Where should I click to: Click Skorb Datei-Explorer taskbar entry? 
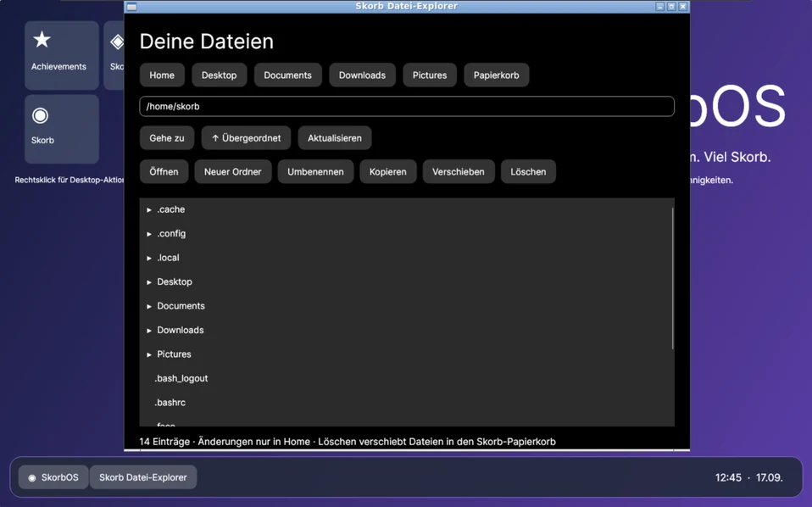pos(143,477)
